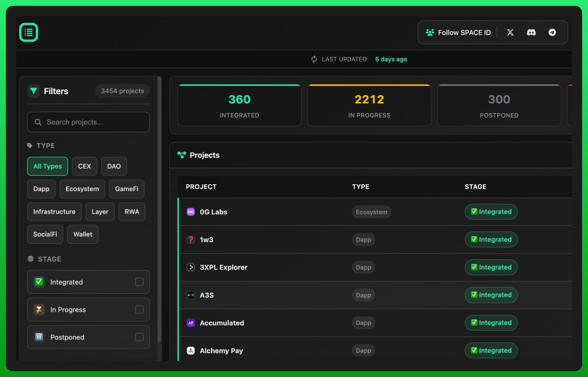Filter by Layer type
The height and width of the screenshot is (377, 588).
[100, 212]
